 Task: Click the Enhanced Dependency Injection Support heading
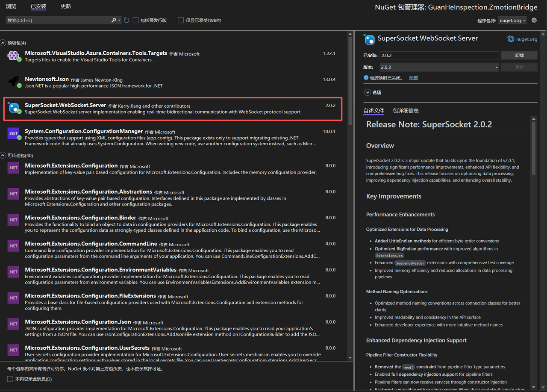[416, 340]
